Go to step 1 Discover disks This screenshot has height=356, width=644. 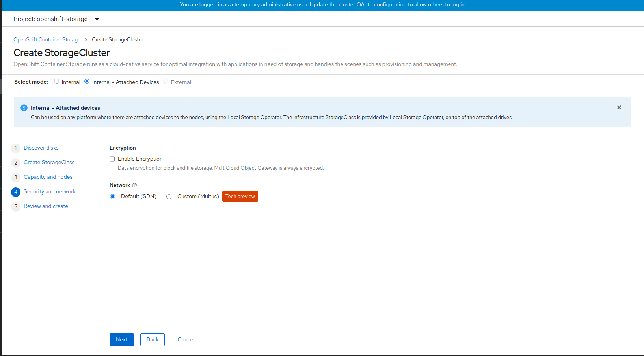click(41, 148)
